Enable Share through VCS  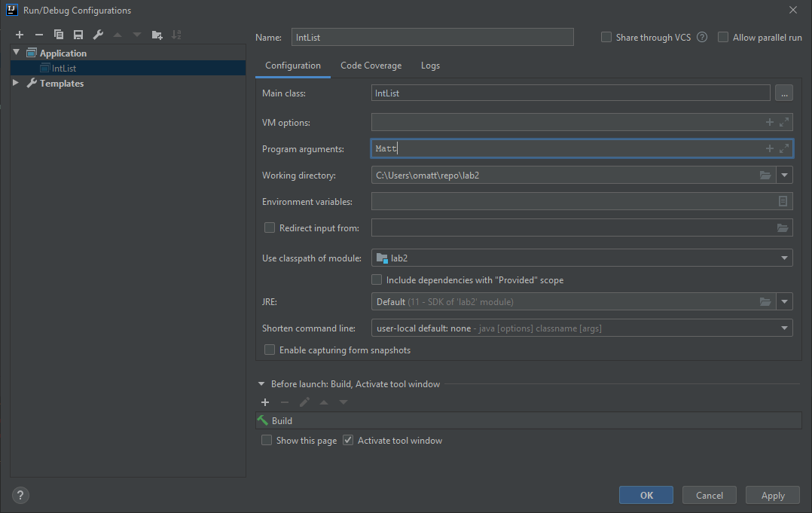pyautogui.click(x=606, y=36)
